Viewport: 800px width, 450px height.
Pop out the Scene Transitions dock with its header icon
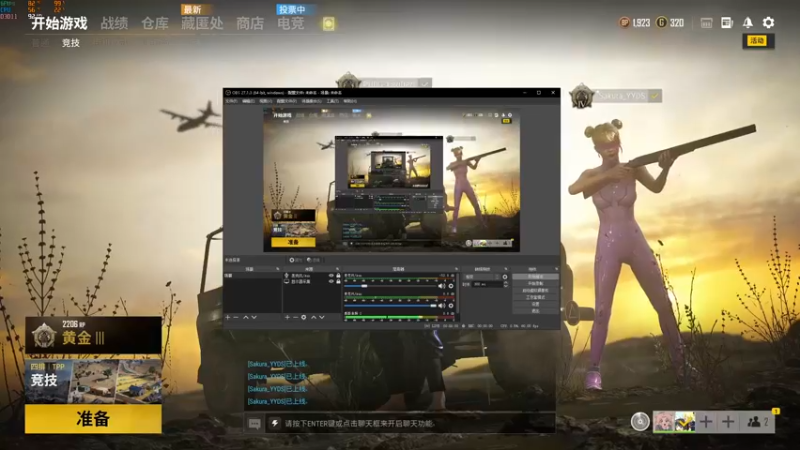[x=506, y=269]
